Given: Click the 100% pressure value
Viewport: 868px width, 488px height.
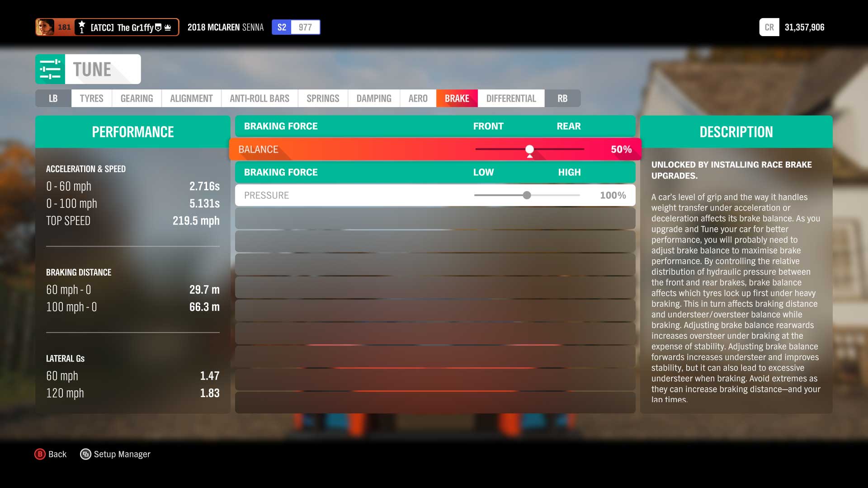Looking at the screenshot, I should 613,195.
